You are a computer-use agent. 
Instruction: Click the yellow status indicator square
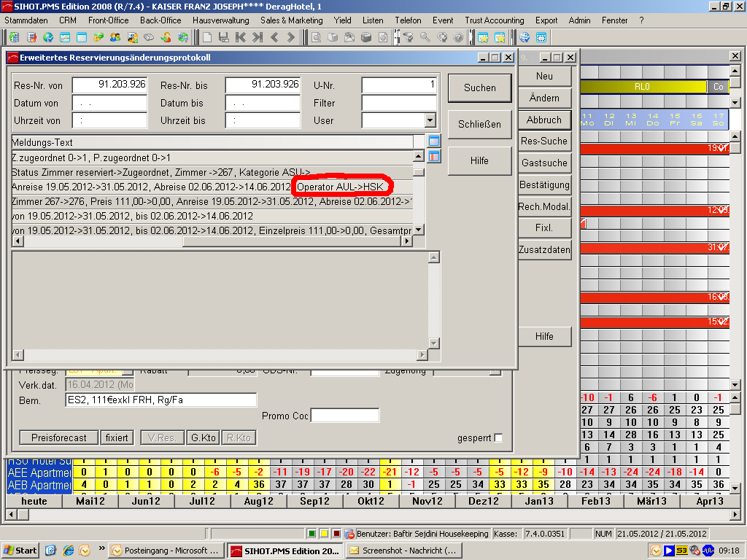click(x=324, y=534)
